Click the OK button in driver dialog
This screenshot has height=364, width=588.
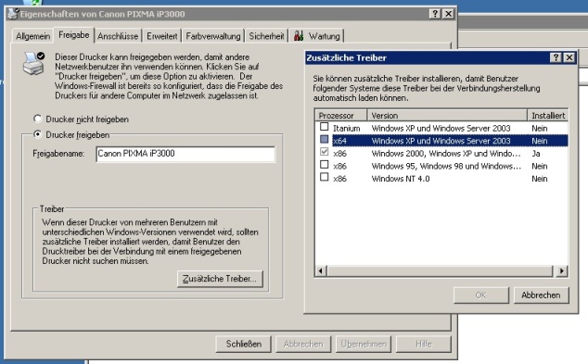481,295
